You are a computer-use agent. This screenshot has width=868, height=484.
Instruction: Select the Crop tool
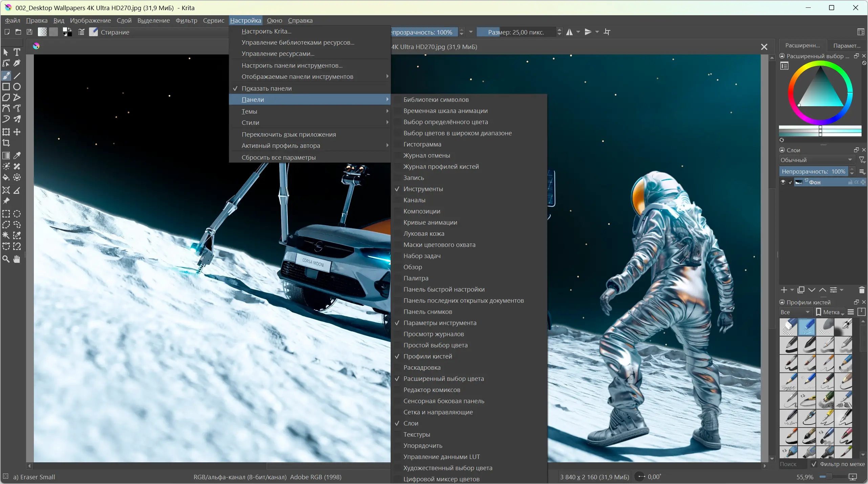tap(6, 143)
